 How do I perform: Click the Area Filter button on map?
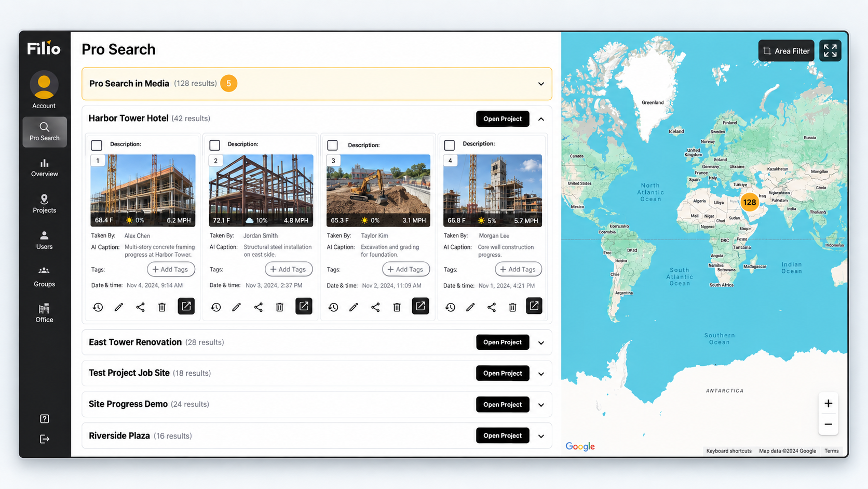pos(786,50)
